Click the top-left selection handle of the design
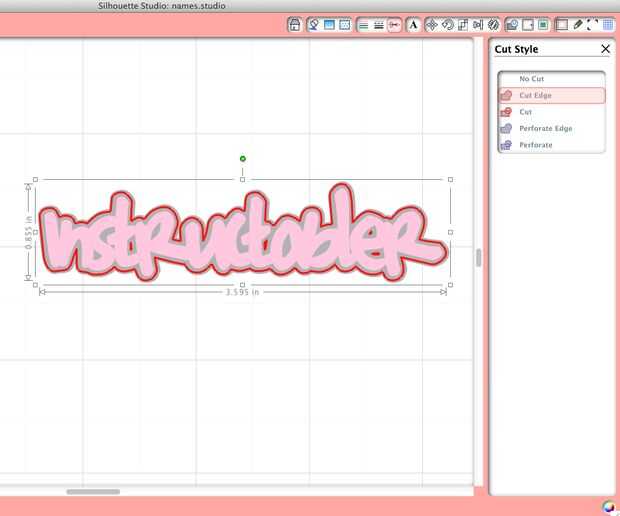This screenshot has height=516, width=620. pos(35,180)
